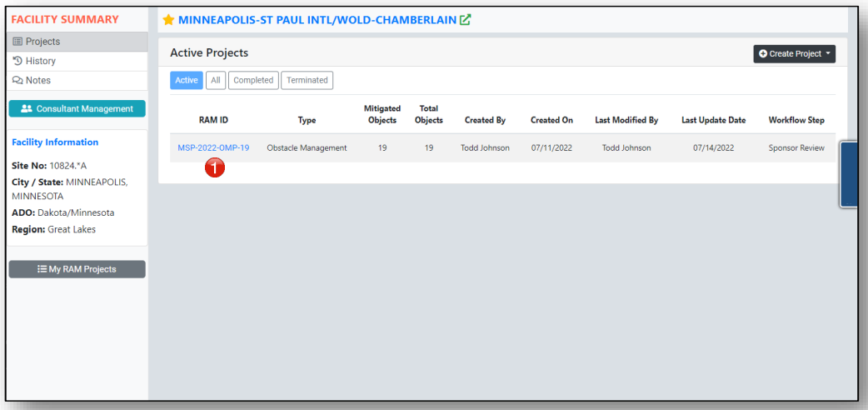The width and height of the screenshot is (868, 410).
Task: Click the favorite star icon beside airport name
Action: [x=168, y=21]
